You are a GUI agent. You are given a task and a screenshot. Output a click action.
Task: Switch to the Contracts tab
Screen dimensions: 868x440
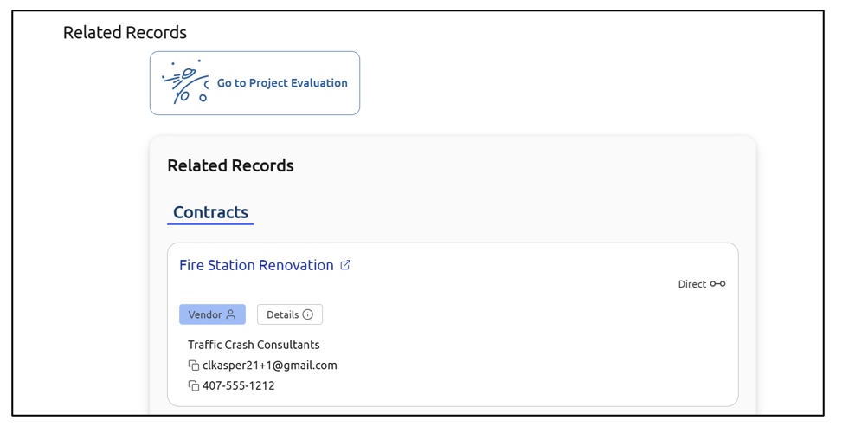pyautogui.click(x=210, y=212)
